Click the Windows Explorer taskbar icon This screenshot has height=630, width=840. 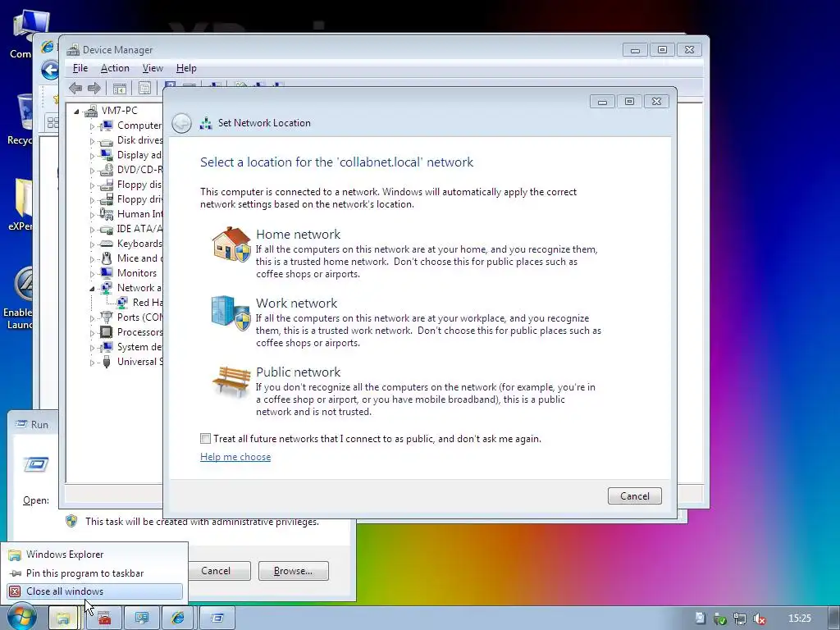(x=63, y=619)
